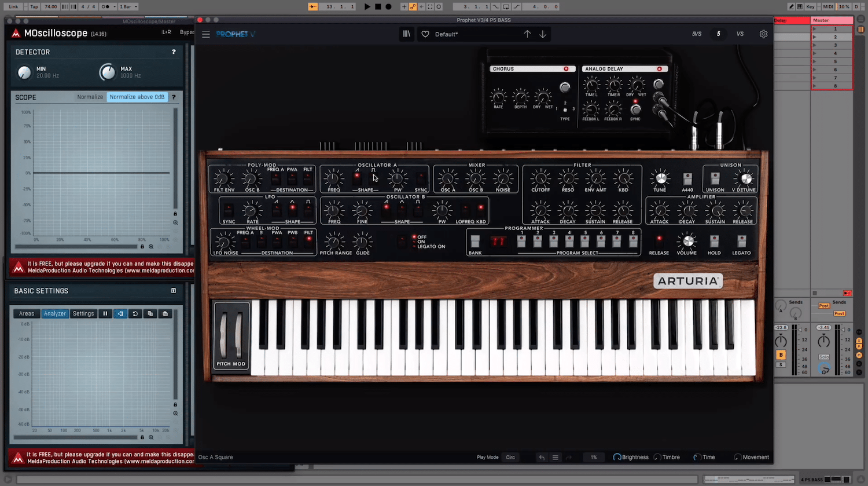Click the Movement macro knob
Image resolution: width=868 pixels, height=486 pixels.
coord(737,457)
